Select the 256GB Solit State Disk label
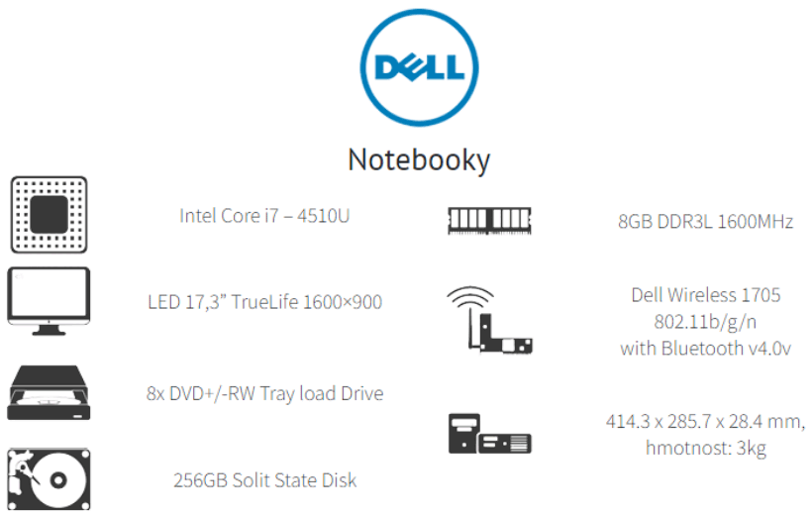This screenshot has width=812, height=518. pyautogui.click(x=264, y=480)
